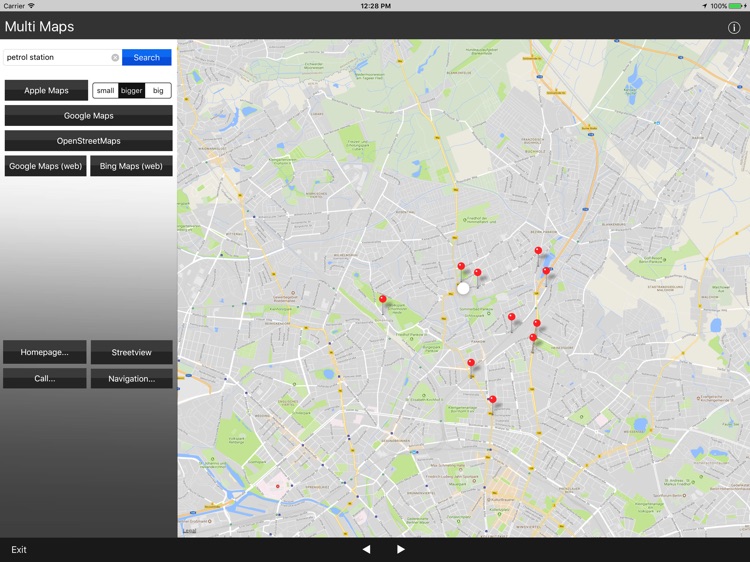
Task: Open Google Maps (web)
Action: pos(45,166)
